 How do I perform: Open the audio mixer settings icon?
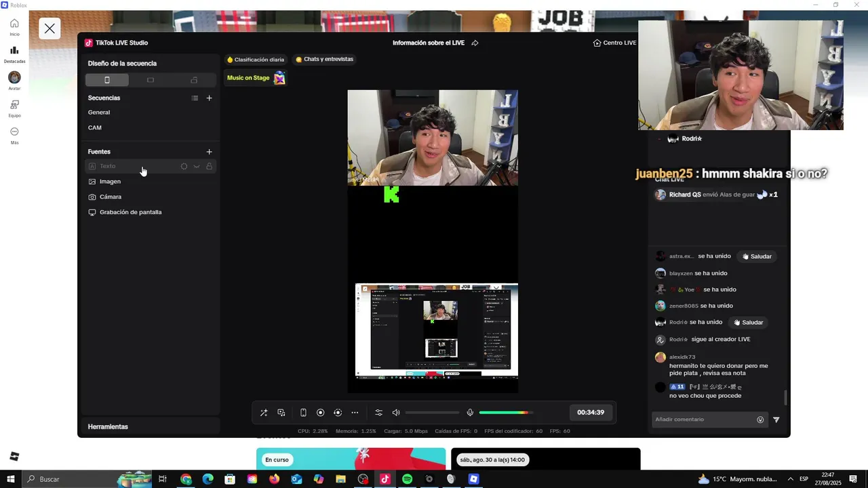point(378,412)
